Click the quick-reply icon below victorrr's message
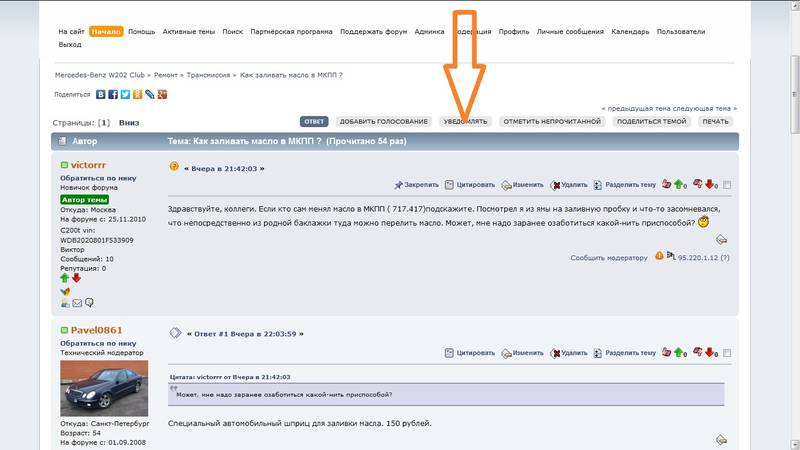 (721, 239)
